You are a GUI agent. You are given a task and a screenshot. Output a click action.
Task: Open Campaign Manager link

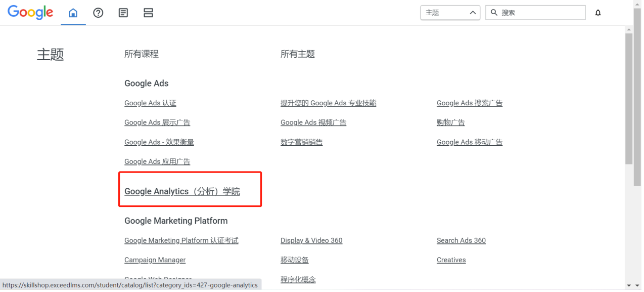155,260
